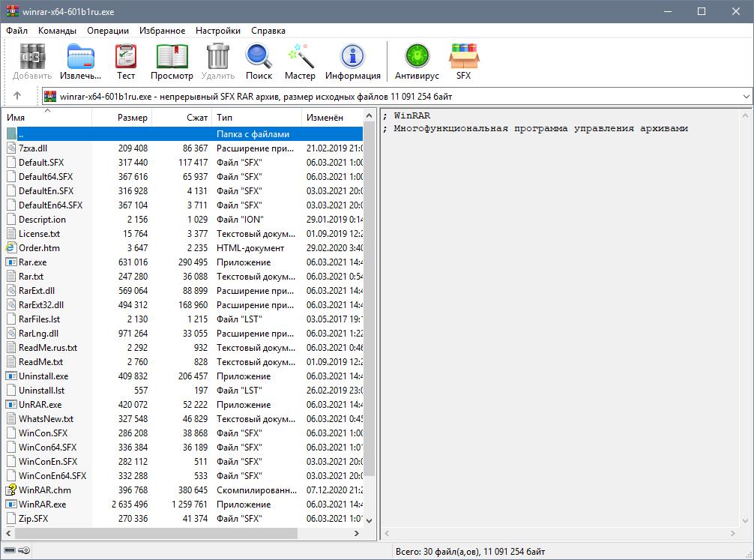Launch the Wizard (Мастер) tool
The width and height of the screenshot is (754, 560).
[x=300, y=61]
